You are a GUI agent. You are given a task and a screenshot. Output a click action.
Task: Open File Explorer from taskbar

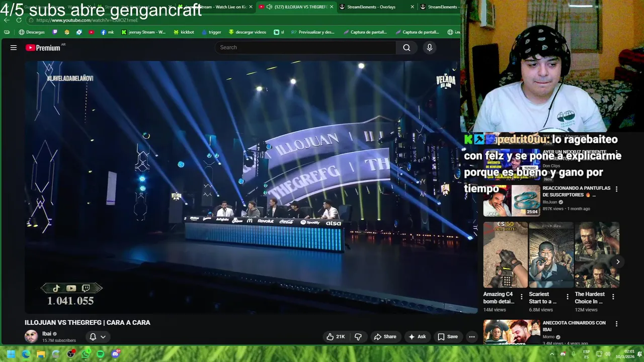(x=41, y=354)
